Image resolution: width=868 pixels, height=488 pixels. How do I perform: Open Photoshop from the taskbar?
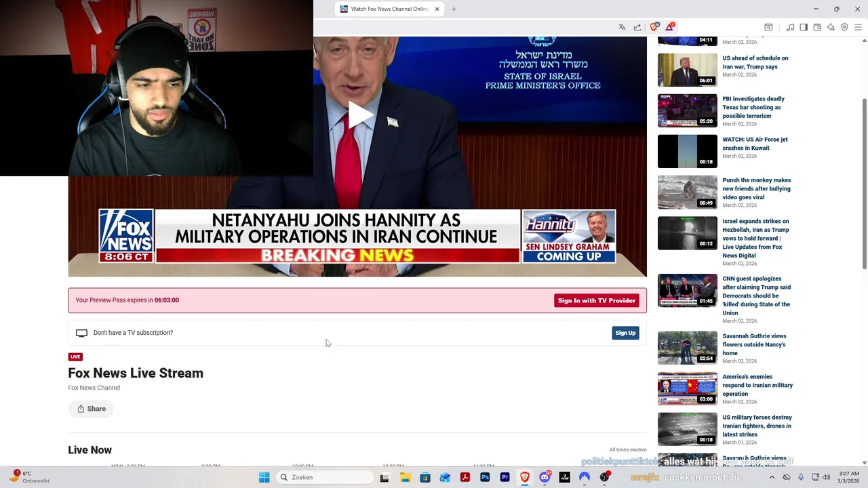tap(485, 477)
